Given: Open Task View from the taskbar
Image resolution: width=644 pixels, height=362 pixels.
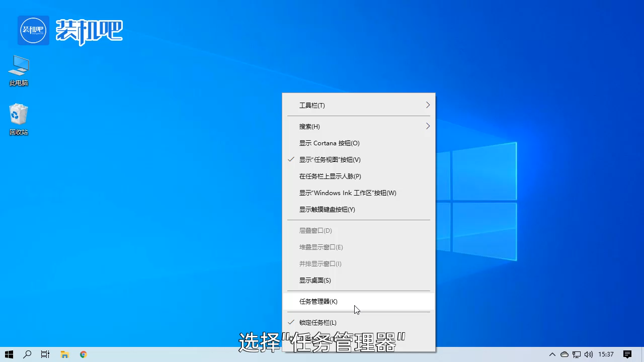Looking at the screenshot, I should point(45,354).
